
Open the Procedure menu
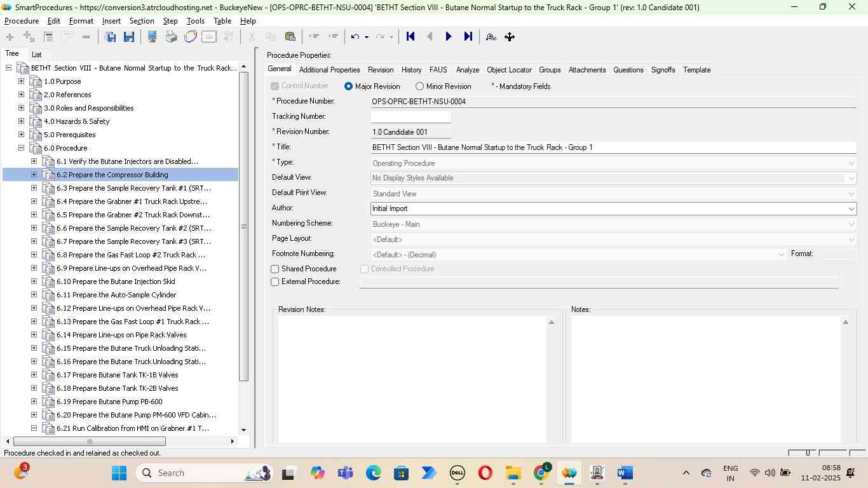click(x=22, y=21)
